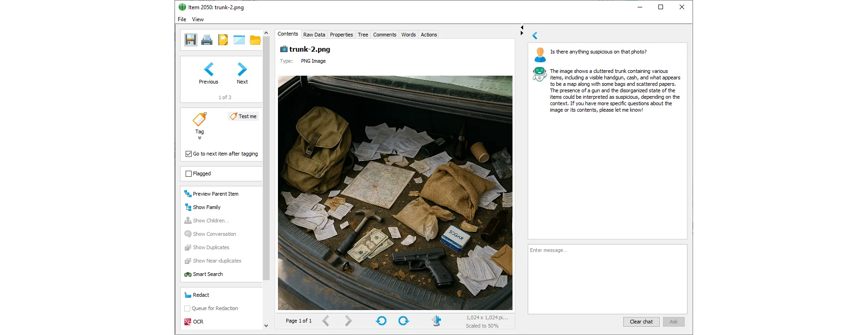Click the yellow note icon in toolbar
868x335 pixels.
223,40
